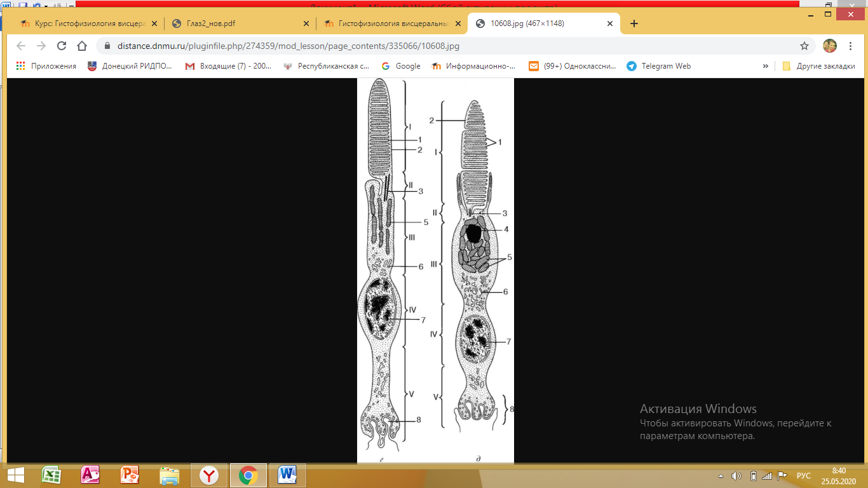This screenshot has width=868, height=488.
Task: Open the volume control in the tray
Action: [736, 476]
